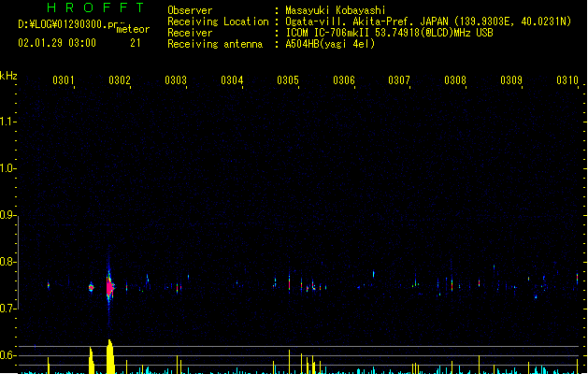Viewport: 588px width, 374px height.
Task: Click the Receiver label
Action: coord(190,33)
